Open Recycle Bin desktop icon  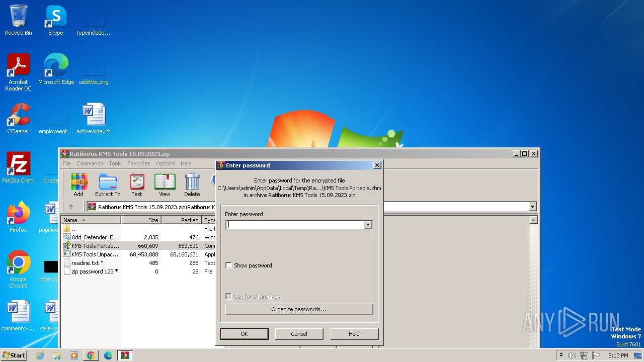point(18,20)
